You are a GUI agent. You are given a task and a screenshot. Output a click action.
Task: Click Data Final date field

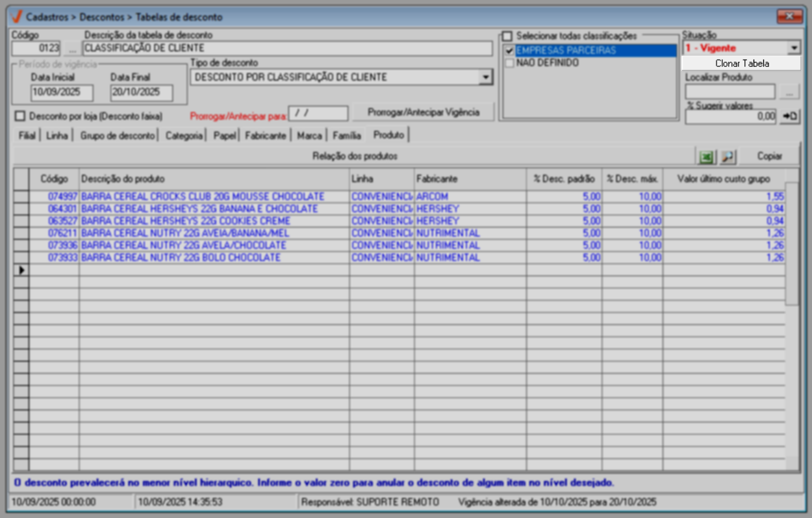[142, 92]
